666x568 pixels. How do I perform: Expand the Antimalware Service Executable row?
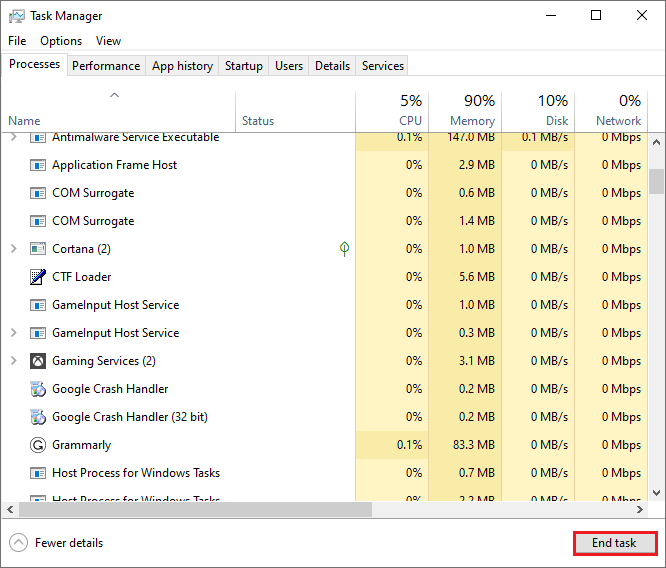point(14,137)
